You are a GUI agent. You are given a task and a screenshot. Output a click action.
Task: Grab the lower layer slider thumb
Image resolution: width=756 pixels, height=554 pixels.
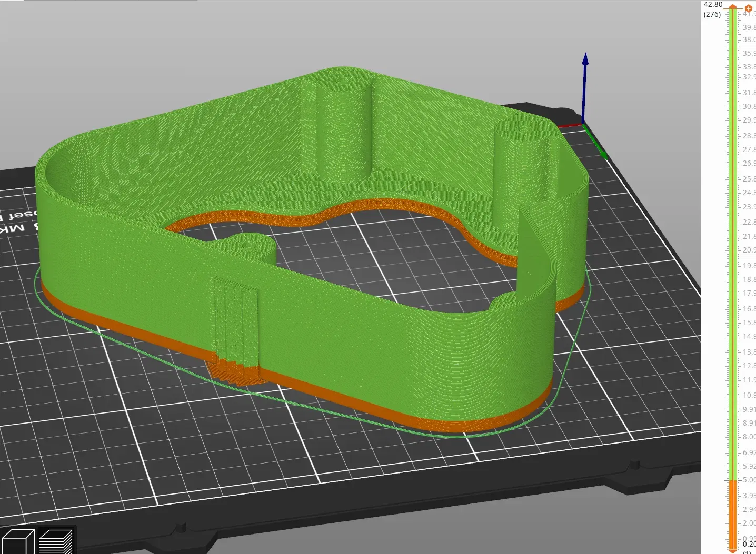[x=732, y=550]
